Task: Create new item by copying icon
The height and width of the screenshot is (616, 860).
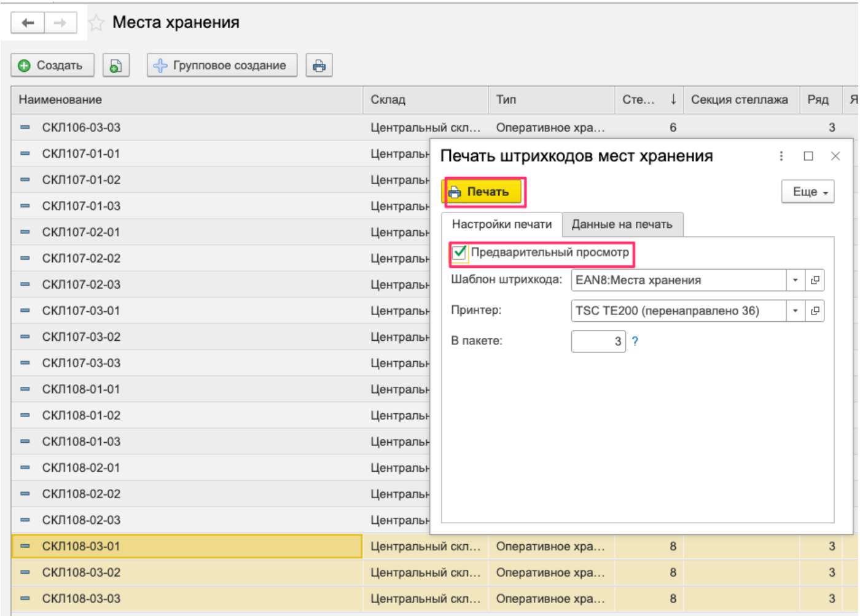Action: (x=115, y=65)
